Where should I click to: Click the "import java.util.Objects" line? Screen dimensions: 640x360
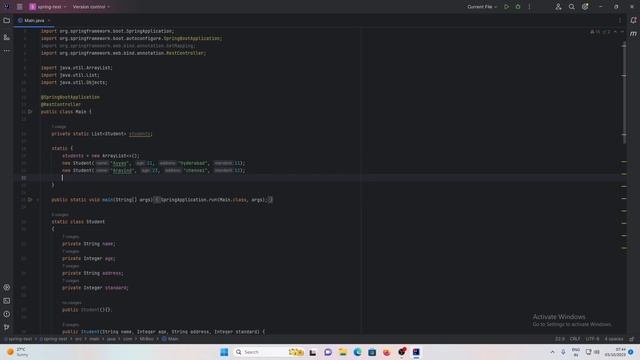click(74, 82)
